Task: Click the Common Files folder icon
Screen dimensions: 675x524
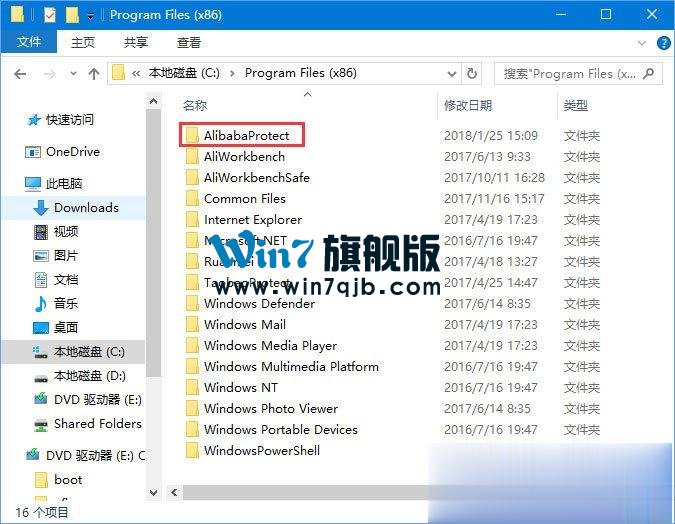Action: (192, 198)
